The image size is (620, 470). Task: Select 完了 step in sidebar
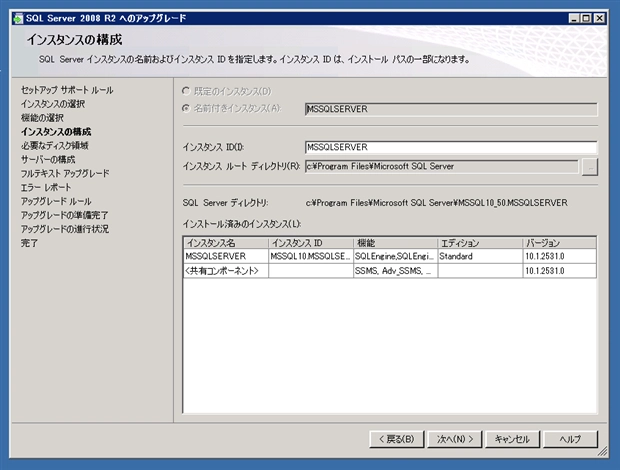29,243
